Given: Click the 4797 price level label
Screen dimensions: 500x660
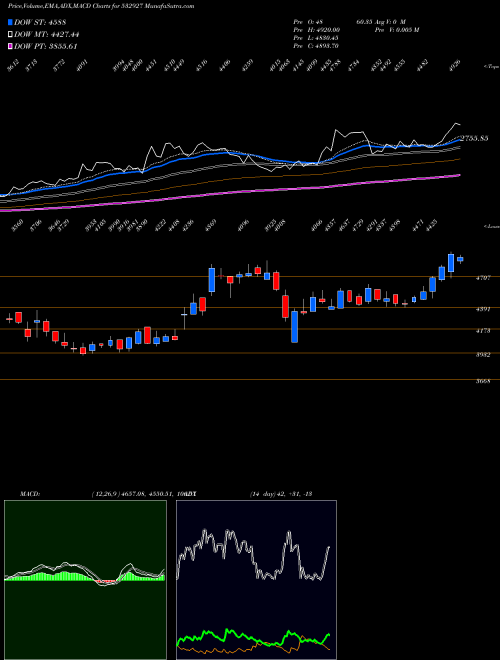Looking at the screenshot, I should [x=483, y=278].
